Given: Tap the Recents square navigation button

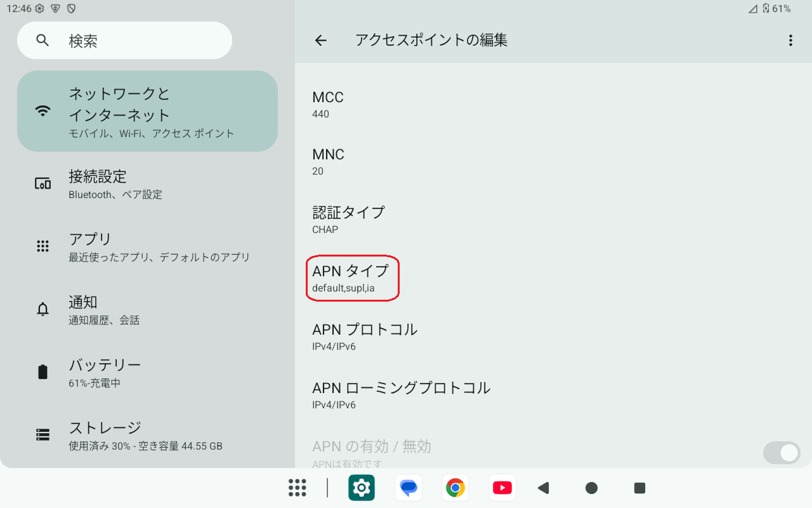Looking at the screenshot, I should point(639,488).
